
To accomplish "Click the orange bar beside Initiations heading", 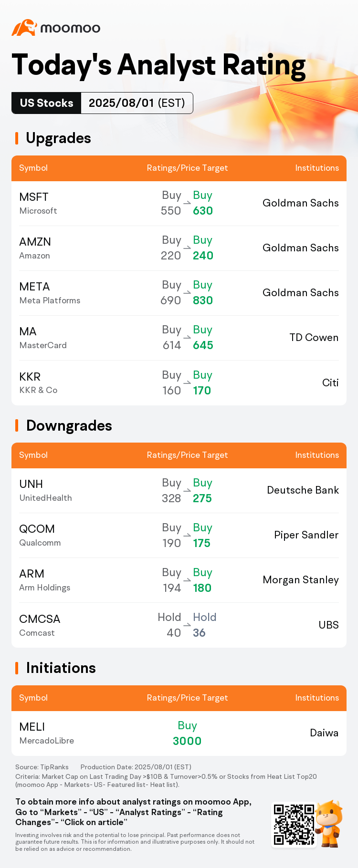I will pyautogui.click(x=17, y=668).
